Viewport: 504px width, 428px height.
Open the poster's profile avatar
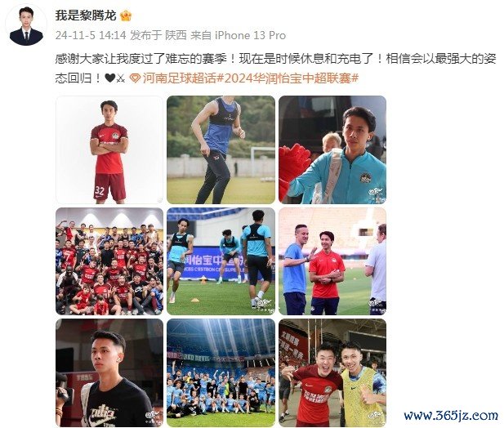(26, 25)
